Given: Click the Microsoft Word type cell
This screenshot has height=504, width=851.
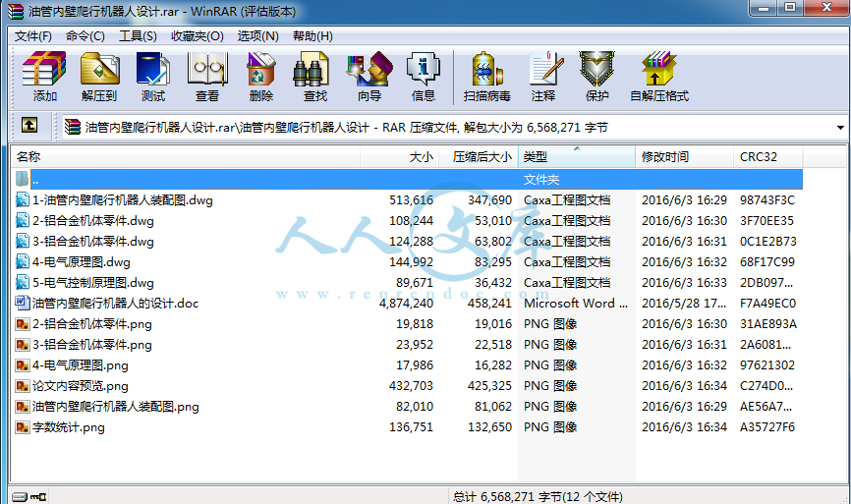Looking at the screenshot, I should pyautogui.click(x=575, y=304).
